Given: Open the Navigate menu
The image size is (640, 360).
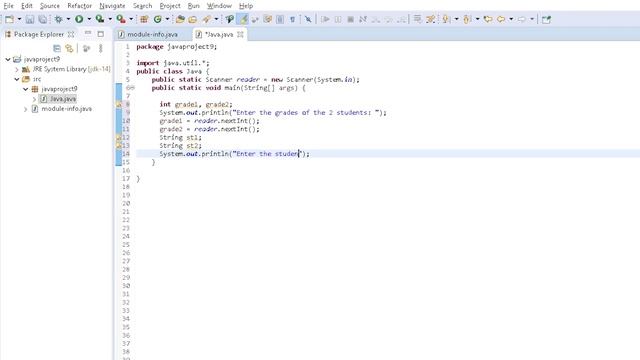Looking at the screenshot, I should 112,6.
